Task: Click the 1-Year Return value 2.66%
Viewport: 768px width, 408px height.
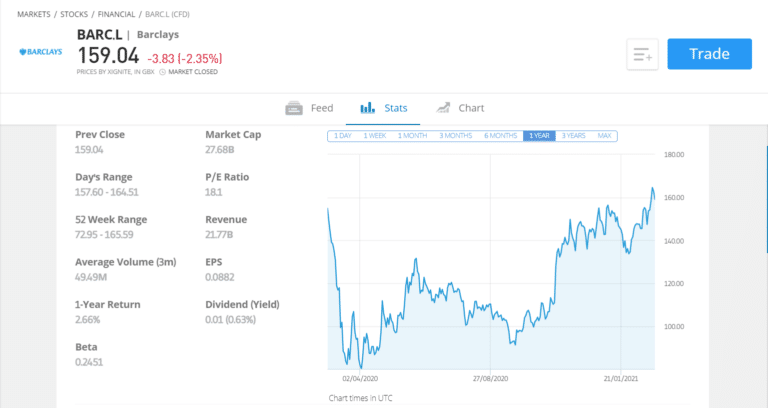Action: 87,320
